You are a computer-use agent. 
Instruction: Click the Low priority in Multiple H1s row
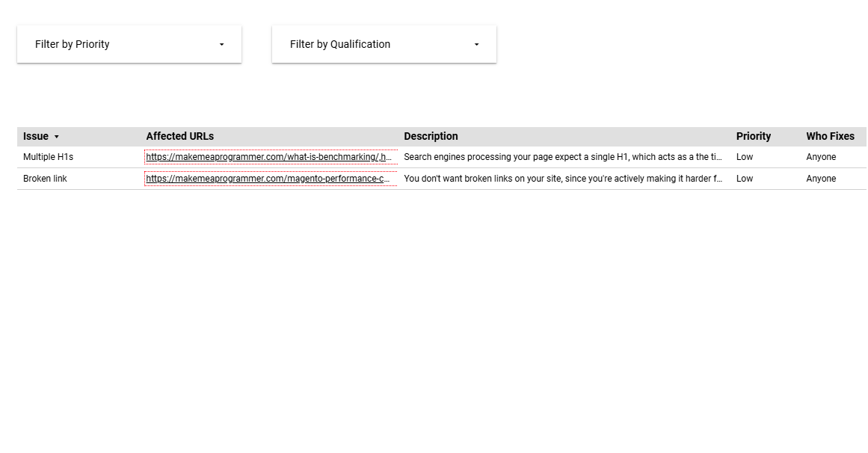745,157
